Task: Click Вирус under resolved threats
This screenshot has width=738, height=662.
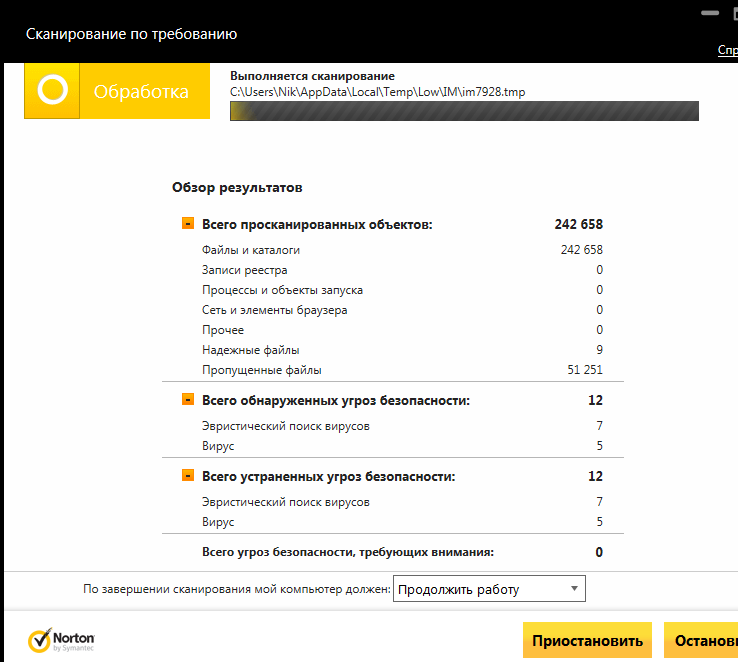Action: 218,522
